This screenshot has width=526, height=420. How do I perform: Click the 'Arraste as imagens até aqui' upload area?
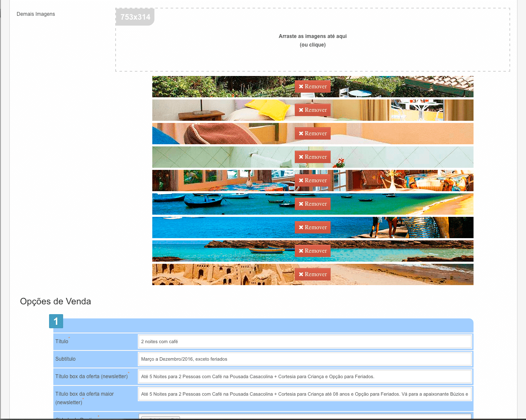pyautogui.click(x=312, y=40)
